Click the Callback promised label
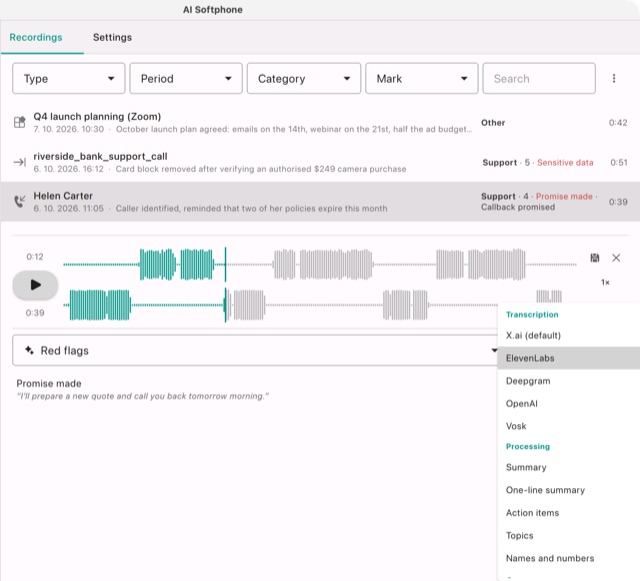Image resolution: width=640 pixels, height=581 pixels. (x=518, y=207)
